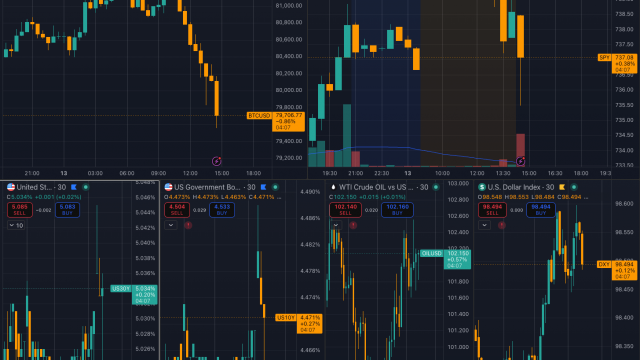The width and height of the screenshot is (640, 360).
Task: Click SELL 102.140 on WTI Crude OIL chart
Action: click(x=345, y=210)
